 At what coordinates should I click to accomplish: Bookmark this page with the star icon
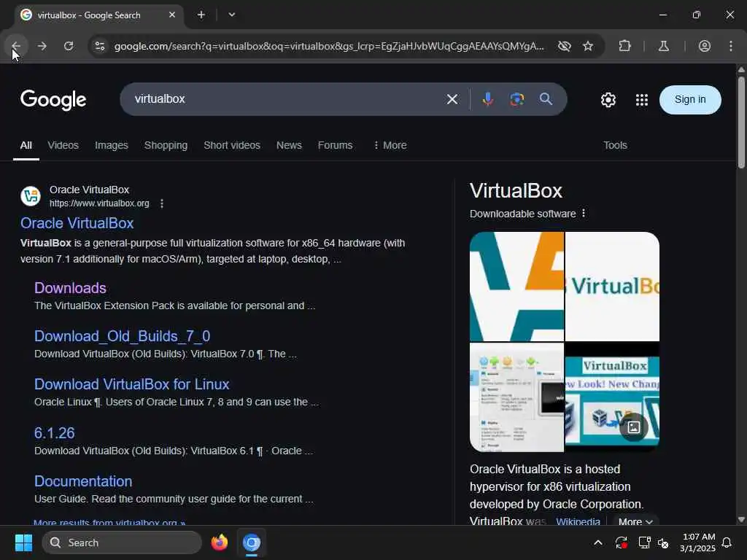click(x=588, y=46)
